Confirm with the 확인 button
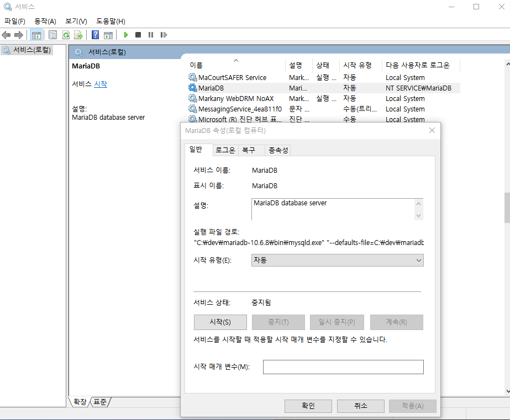The image size is (510, 420). pos(308,406)
